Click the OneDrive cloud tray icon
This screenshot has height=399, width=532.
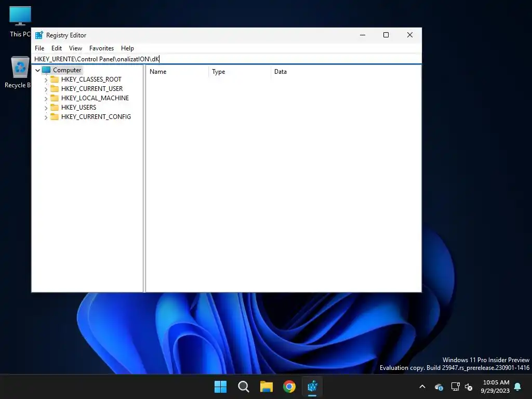(438, 387)
